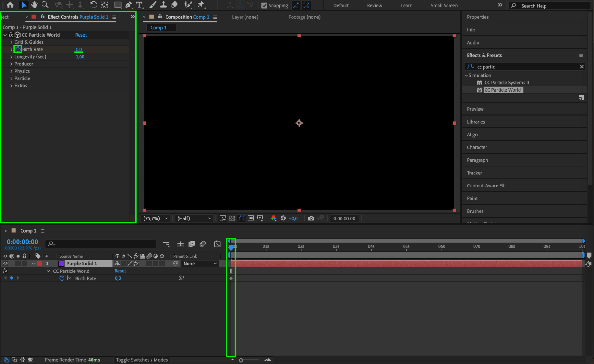Click Reset for CC Particle World effect
Screen dimensions: 594x364
81,35
